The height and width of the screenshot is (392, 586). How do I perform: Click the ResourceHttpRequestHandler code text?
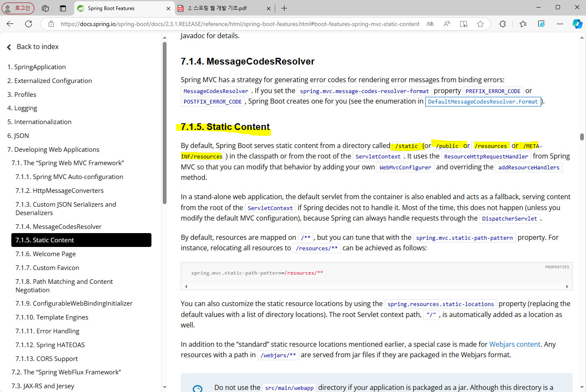click(486, 156)
